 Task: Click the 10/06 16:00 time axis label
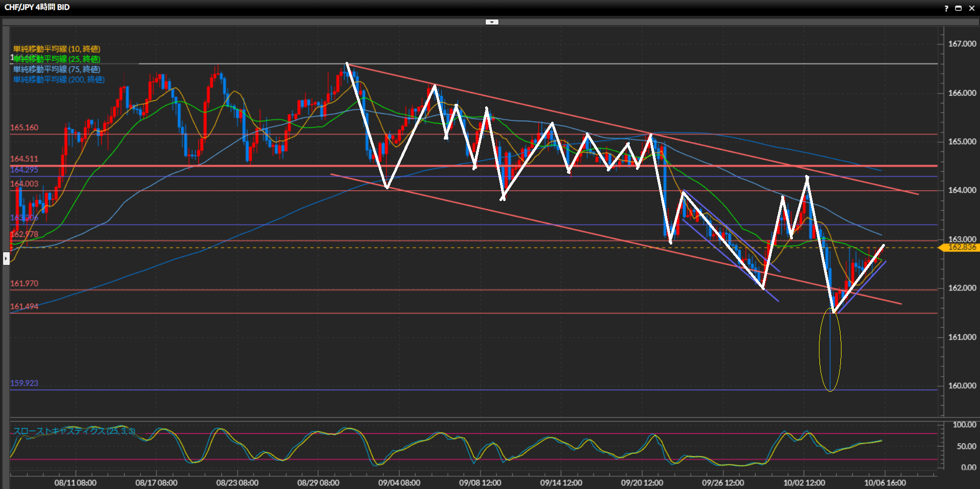885,483
